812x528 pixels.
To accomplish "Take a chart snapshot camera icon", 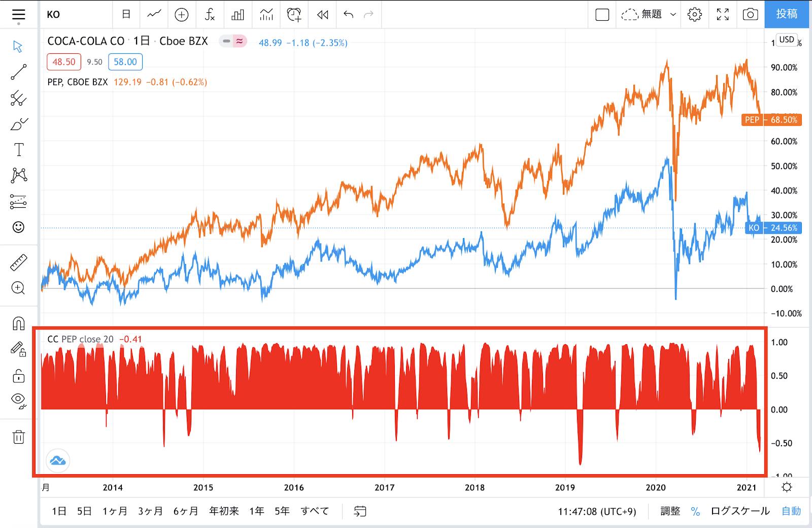I will pyautogui.click(x=750, y=14).
